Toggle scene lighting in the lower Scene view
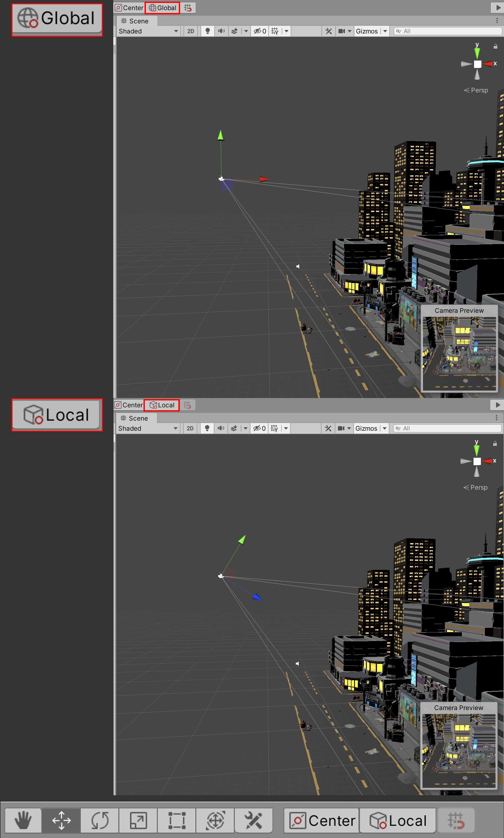The height and width of the screenshot is (838, 504). [x=207, y=428]
